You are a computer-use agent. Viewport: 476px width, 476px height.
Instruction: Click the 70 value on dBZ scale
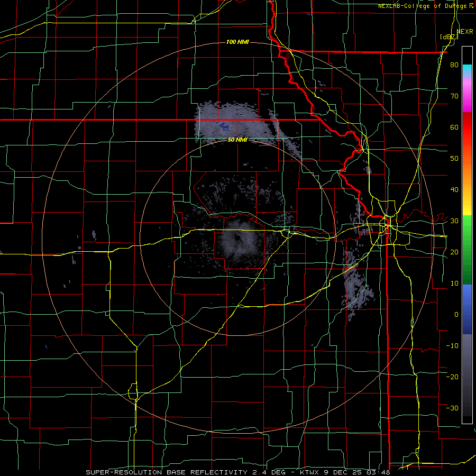point(454,96)
